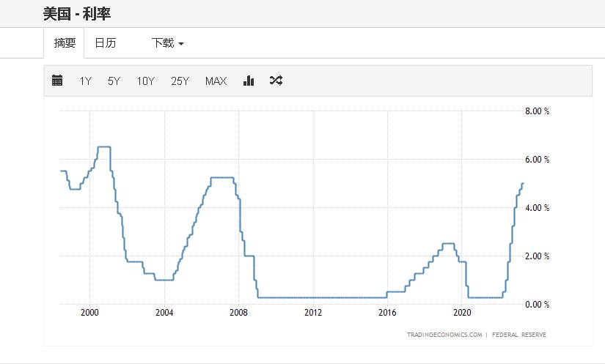Click the bar chart type icon

click(x=249, y=81)
